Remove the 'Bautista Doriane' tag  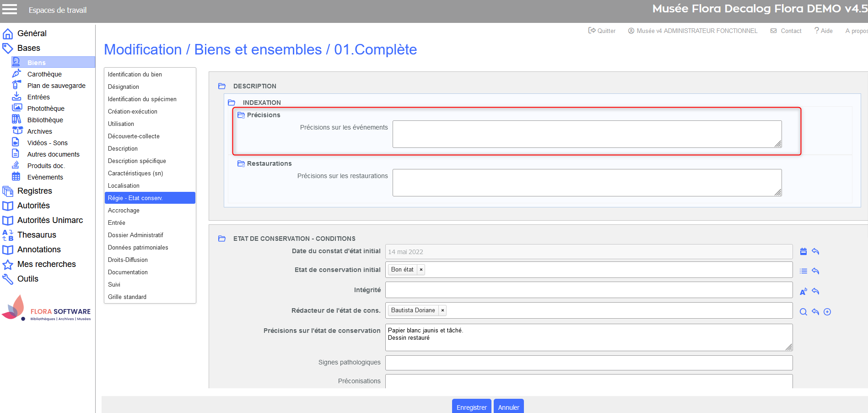442,310
